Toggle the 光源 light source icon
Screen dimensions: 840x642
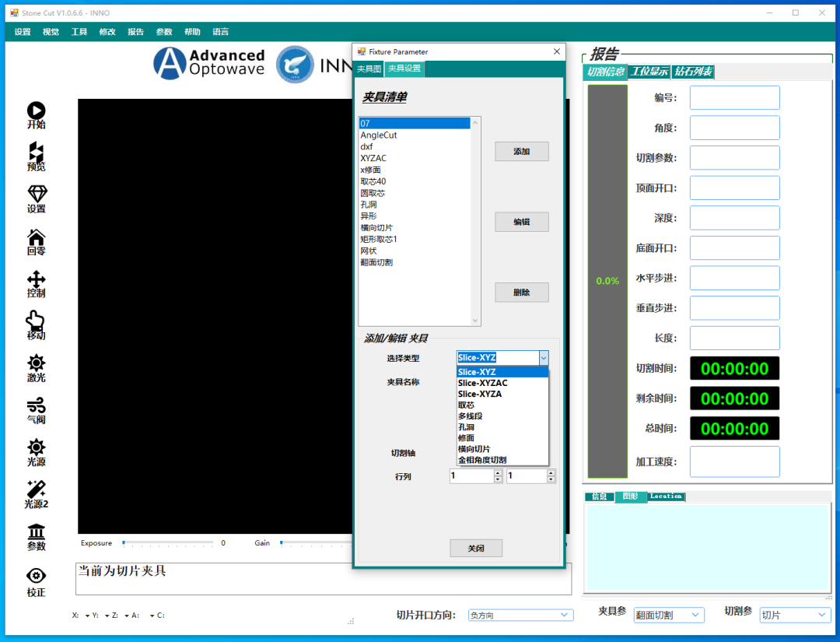(x=36, y=447)
